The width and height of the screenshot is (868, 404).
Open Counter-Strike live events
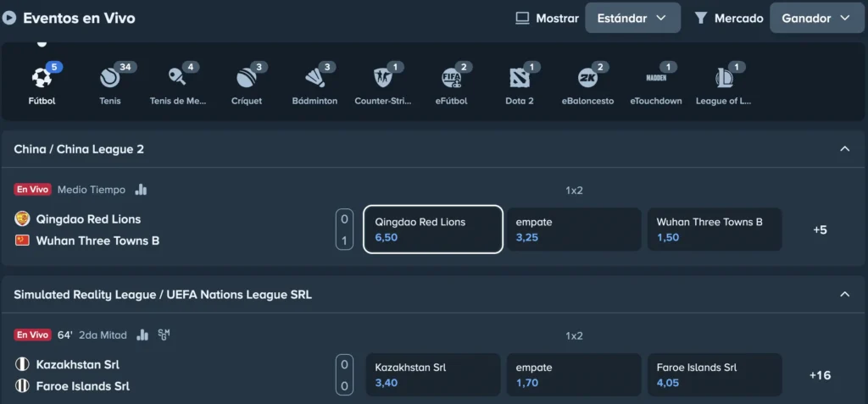[x=382, y=79]
